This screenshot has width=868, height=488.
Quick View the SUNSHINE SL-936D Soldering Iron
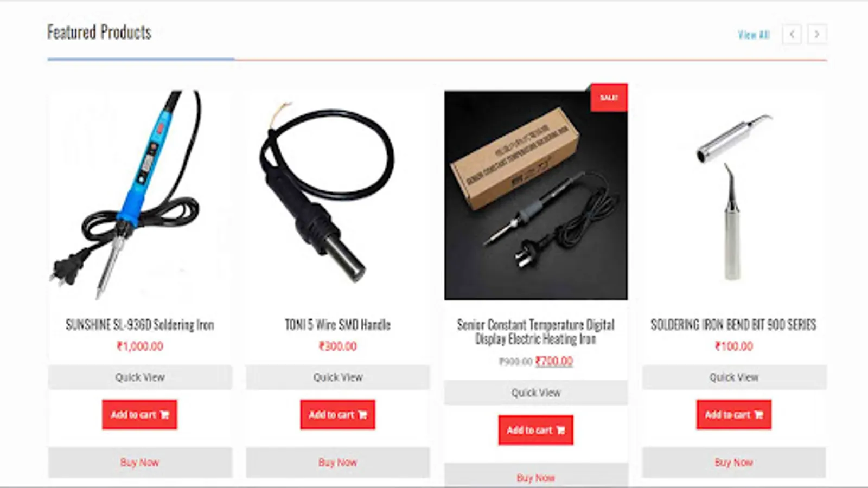point(140,377)
